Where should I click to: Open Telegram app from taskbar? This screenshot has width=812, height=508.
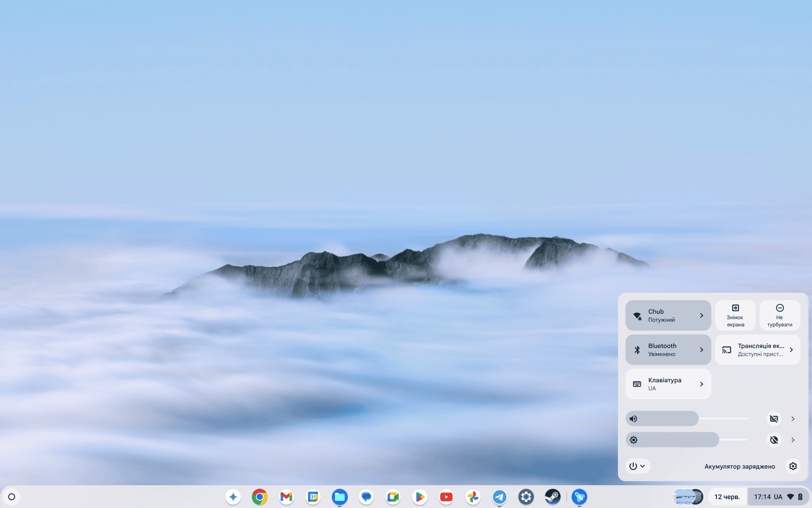(499, 496)
